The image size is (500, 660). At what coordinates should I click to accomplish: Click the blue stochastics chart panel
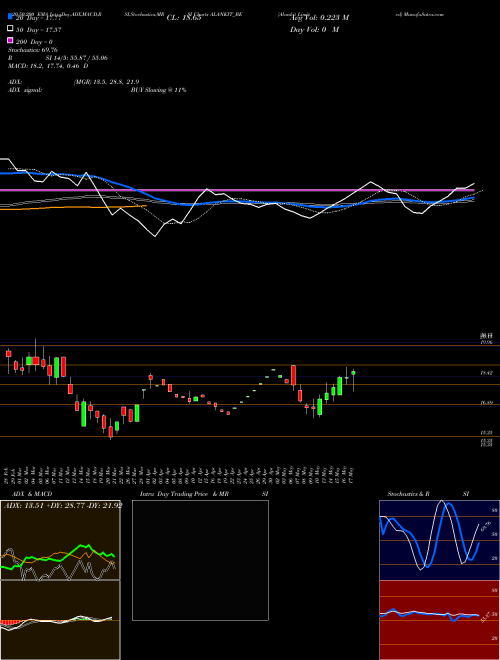(439, 540)
